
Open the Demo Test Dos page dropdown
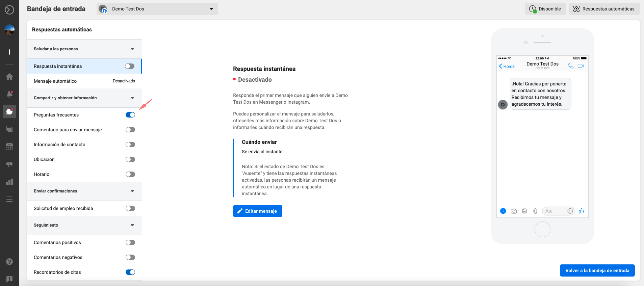click(x=157, y=9)
